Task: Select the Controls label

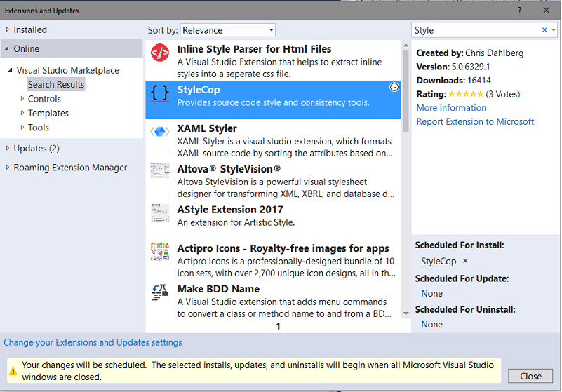Action: tap(44, 99)
